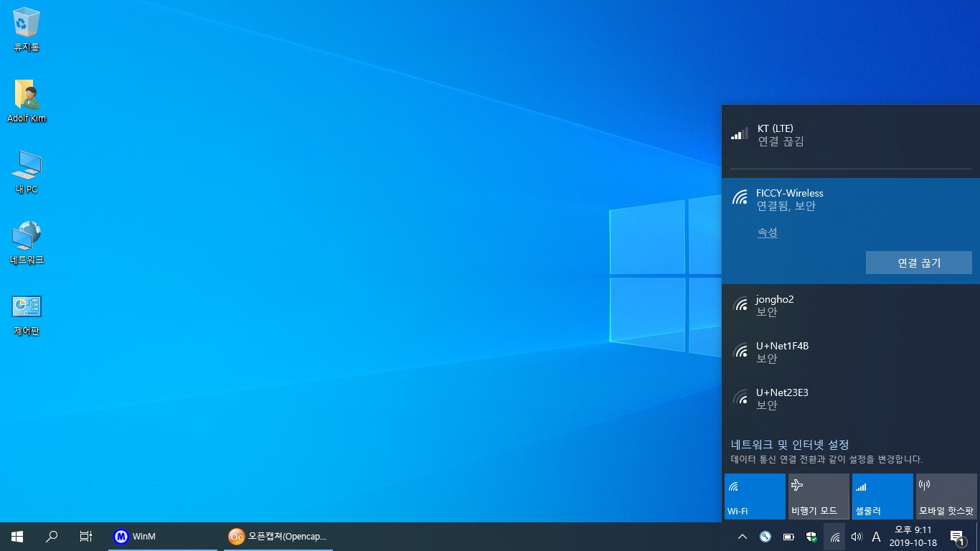Select the 내 PC desktop icon

pyautogui.click(x=27, y=172)
